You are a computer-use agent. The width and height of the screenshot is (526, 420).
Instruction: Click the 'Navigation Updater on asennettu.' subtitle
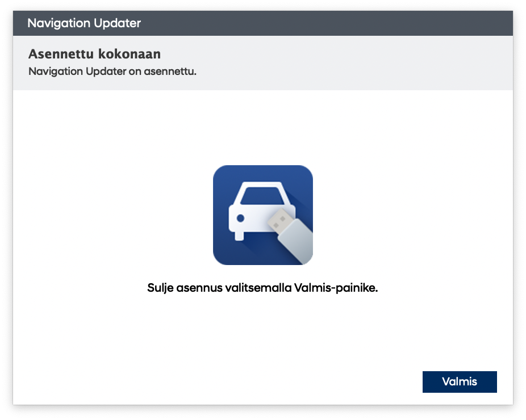point(112,72)
